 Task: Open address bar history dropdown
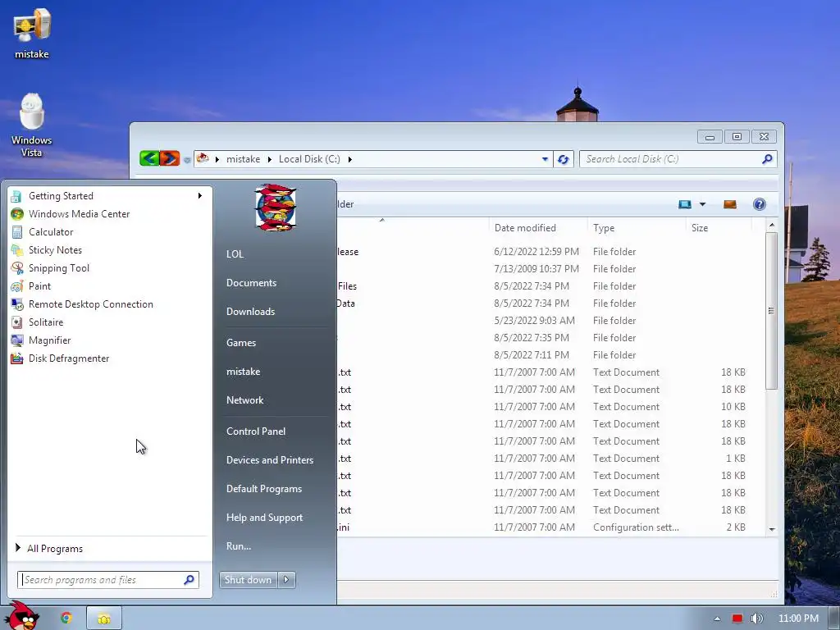coord(545,159)
